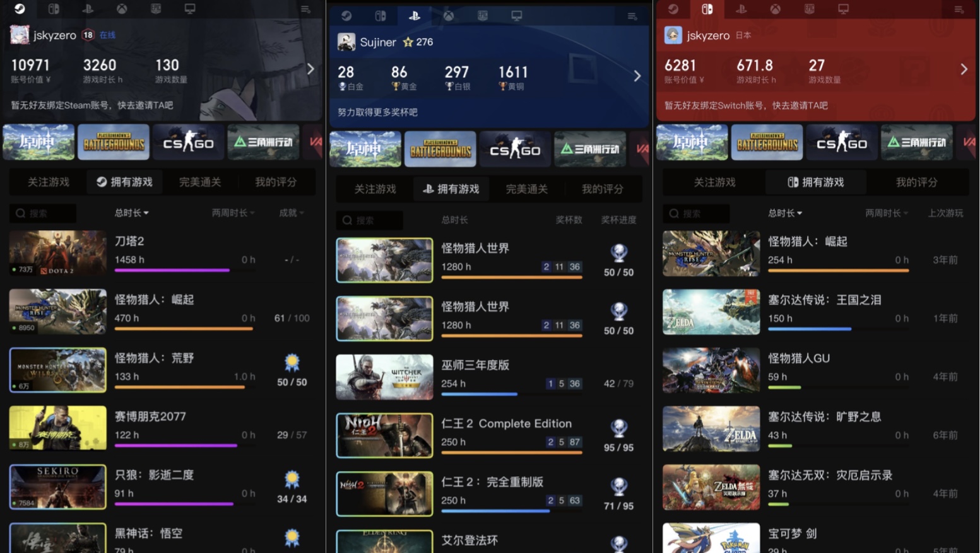Open the 赛博朋克2077 game thumbnail
The image size is (980, 553).
58,428
